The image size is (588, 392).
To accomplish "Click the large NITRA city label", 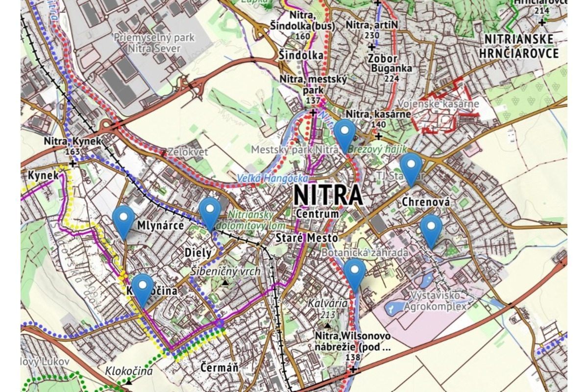I will [x=328, y=196].
